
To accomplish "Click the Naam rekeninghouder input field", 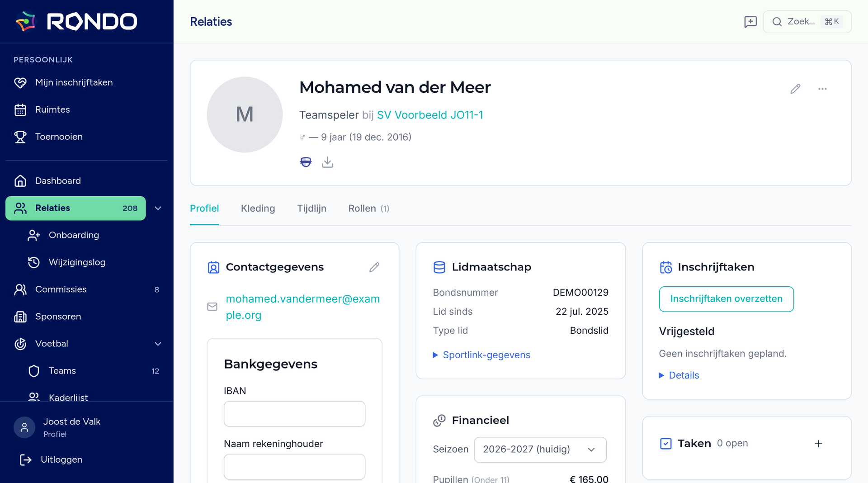I will click(x=294, y=467).
